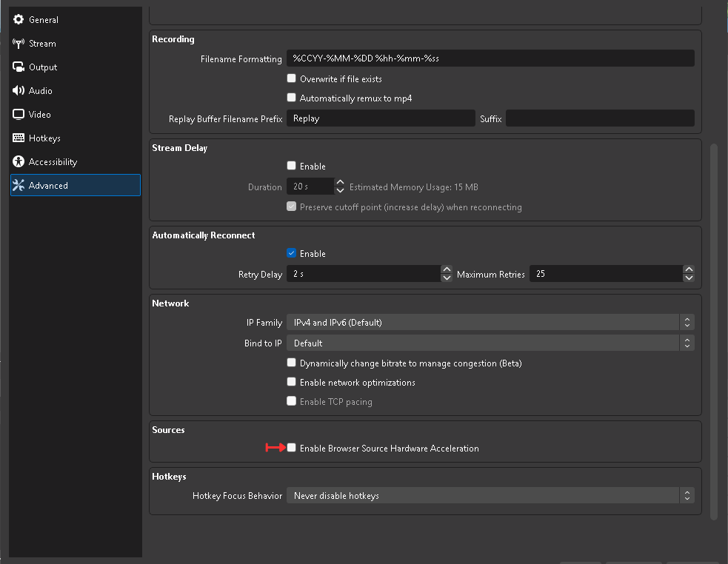This screenshot has width=728, height=564.
Task: Open the Bind to IP dropdown
Action: click(x=490, y=343)
